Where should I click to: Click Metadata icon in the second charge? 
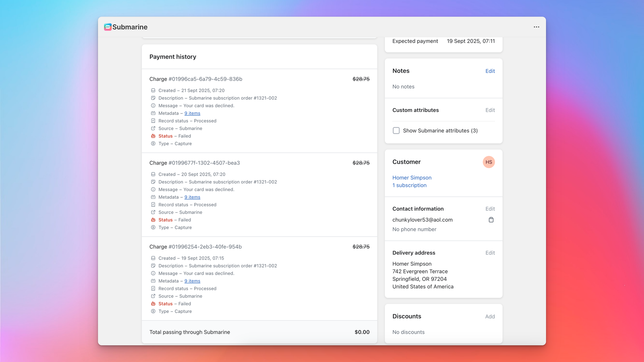point(153,197)
